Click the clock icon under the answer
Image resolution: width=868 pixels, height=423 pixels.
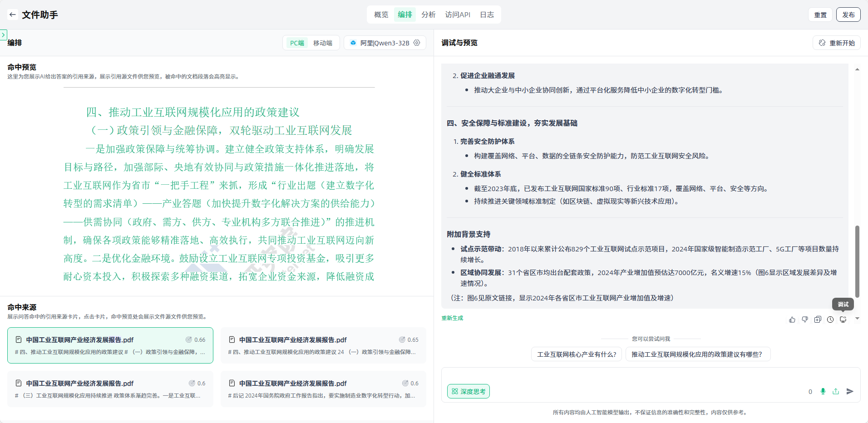point(830,320)
